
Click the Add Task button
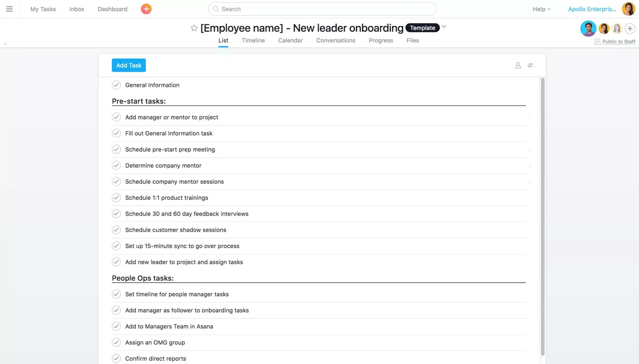[x=129, y=65]
